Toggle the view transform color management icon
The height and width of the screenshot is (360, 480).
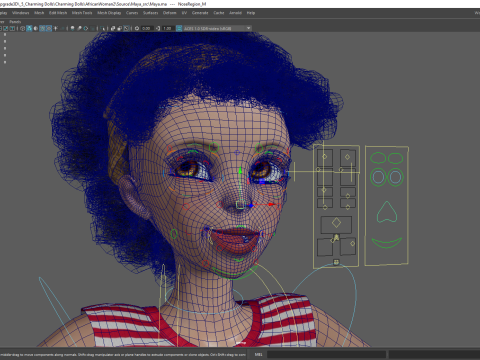point(179,28)
